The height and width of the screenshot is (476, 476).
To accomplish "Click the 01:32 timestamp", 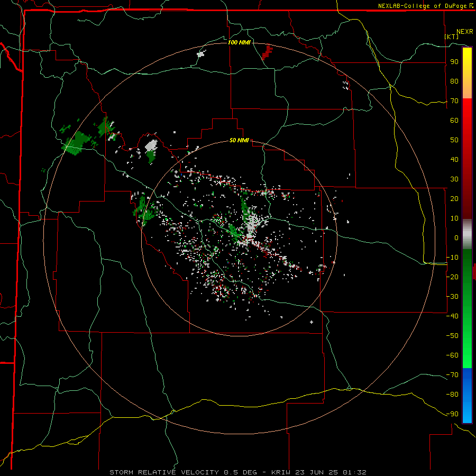I will tap(354, 472).
